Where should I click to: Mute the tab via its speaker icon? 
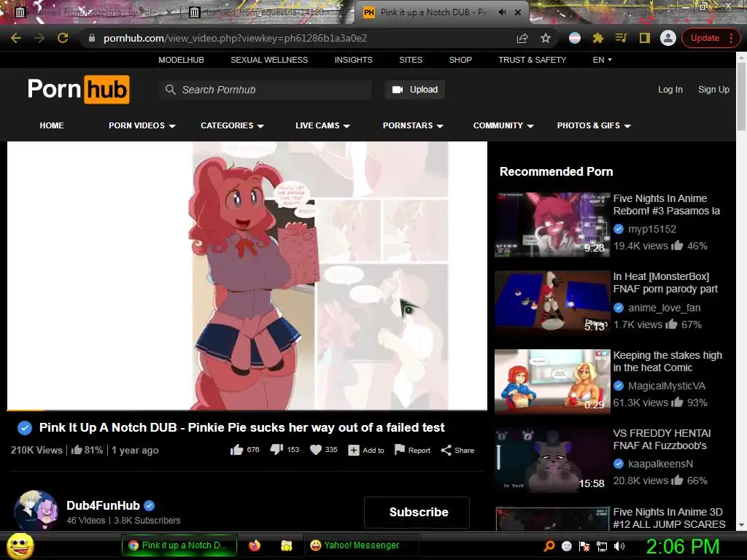(502, 12)
